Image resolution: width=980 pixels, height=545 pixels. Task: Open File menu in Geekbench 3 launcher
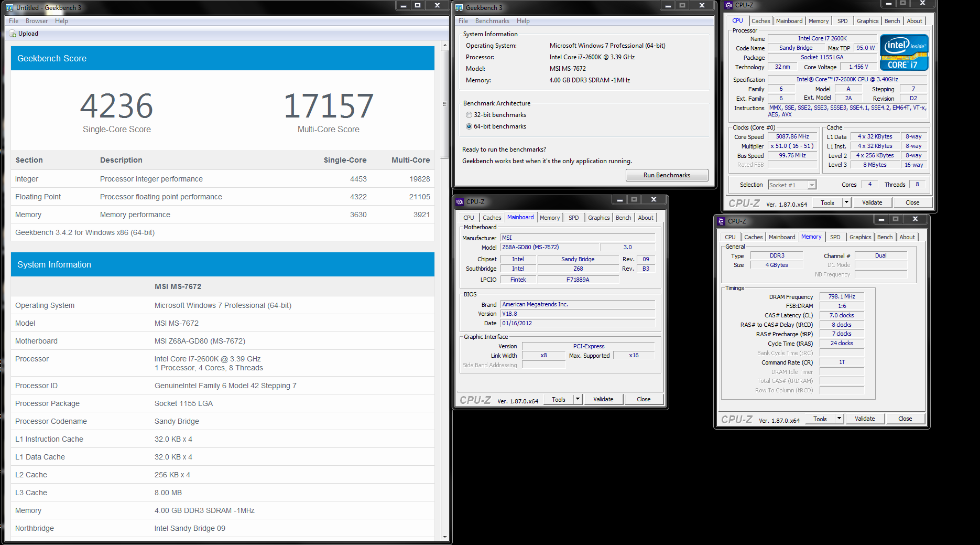click(463, 21)
